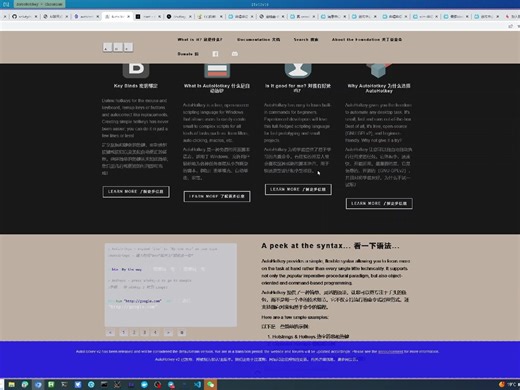520x390 pixels.
Task: Pause the code slideshow
Action: coord(182,332)
